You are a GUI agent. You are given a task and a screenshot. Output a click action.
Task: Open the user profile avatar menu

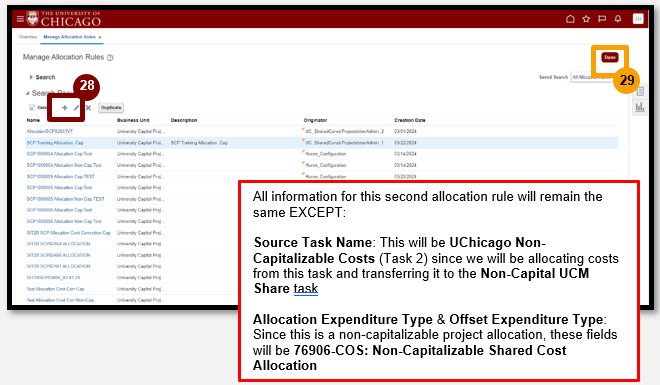pyautogui.click(x=638, y=19)
